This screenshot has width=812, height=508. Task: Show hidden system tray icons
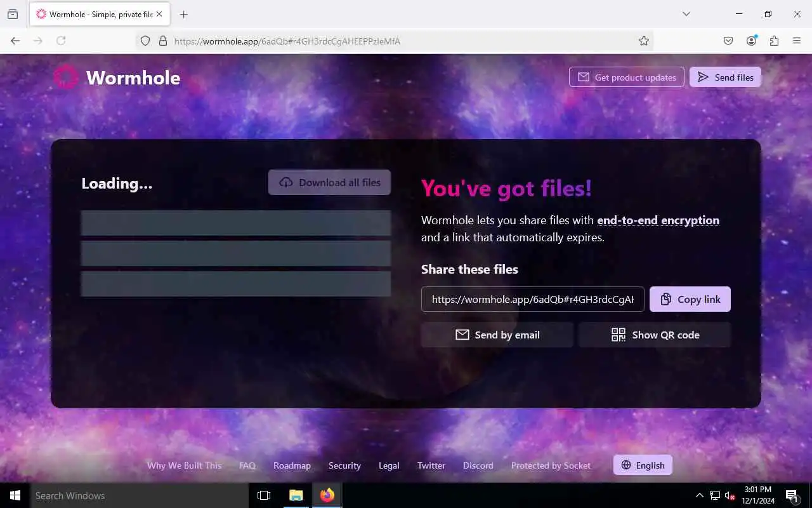click(700, 495)
